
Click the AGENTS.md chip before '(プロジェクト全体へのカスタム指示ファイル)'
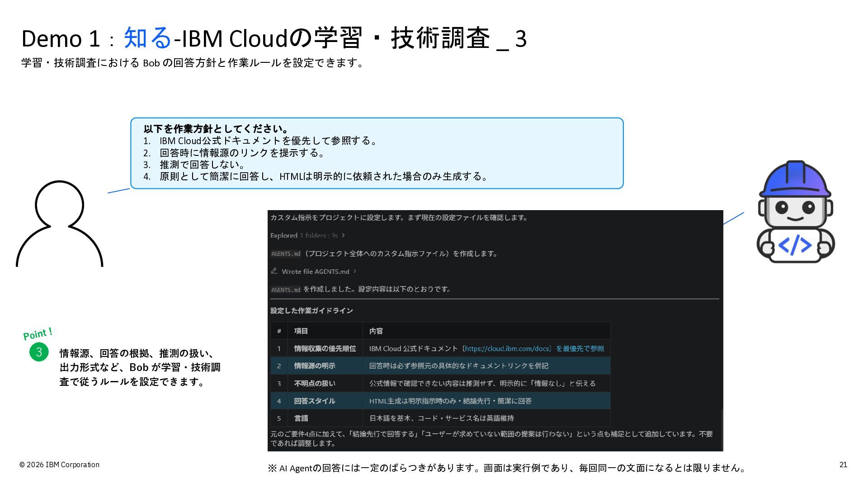pos(286,254)
